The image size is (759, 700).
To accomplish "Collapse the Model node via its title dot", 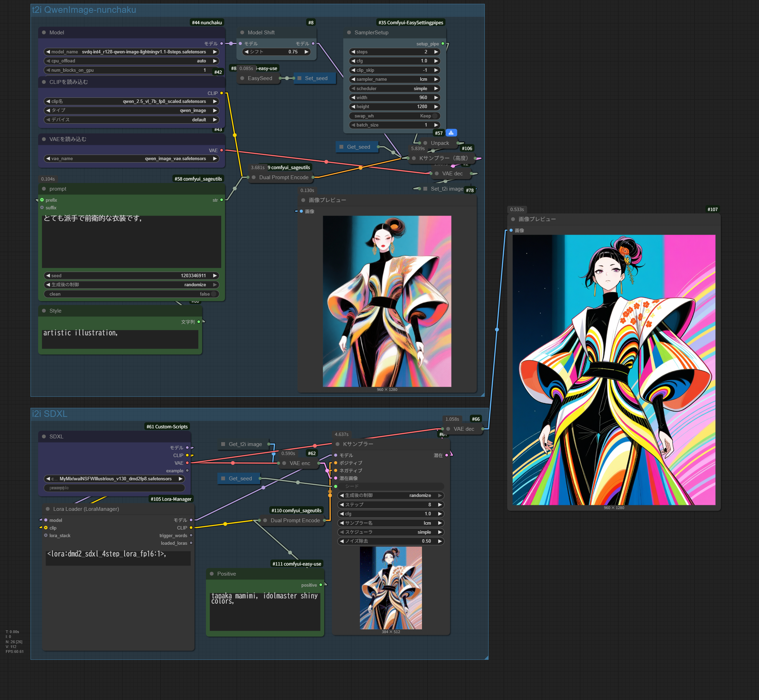I will [44, 33].
